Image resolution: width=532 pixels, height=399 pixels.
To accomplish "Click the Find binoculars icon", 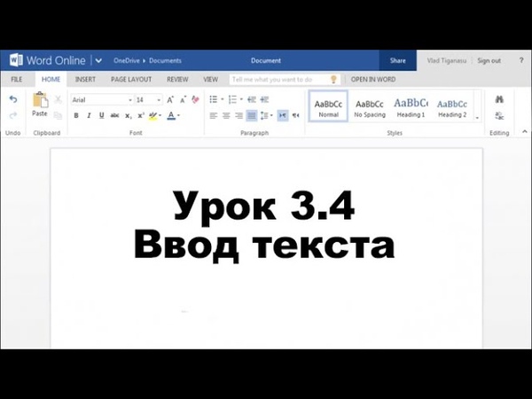I will (499, 99).
